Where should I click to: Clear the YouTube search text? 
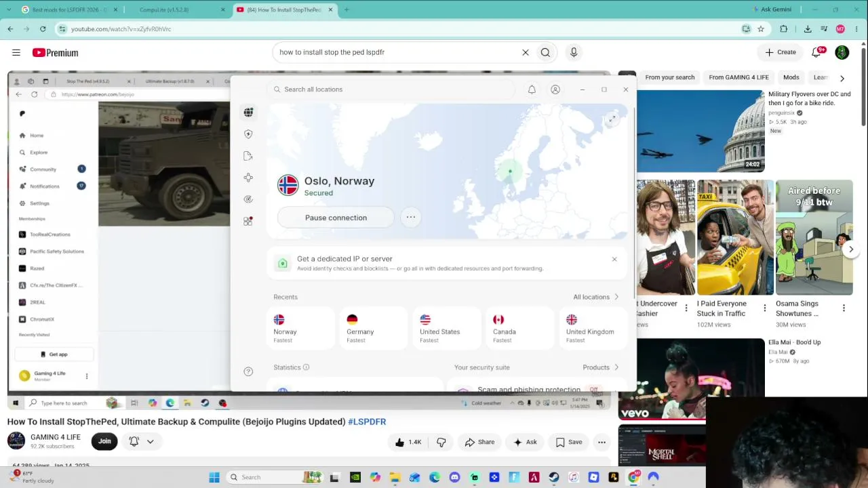pos(525,52)
